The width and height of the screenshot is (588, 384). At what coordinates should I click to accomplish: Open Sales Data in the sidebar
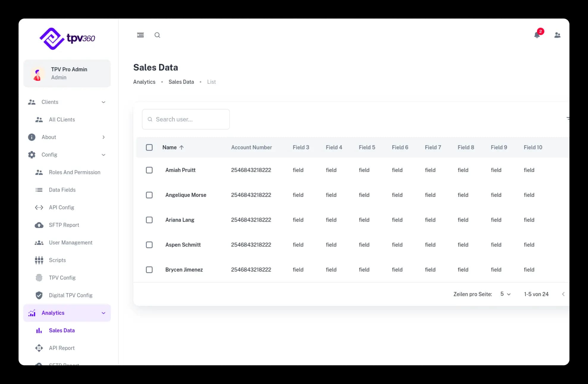point(62,331)
